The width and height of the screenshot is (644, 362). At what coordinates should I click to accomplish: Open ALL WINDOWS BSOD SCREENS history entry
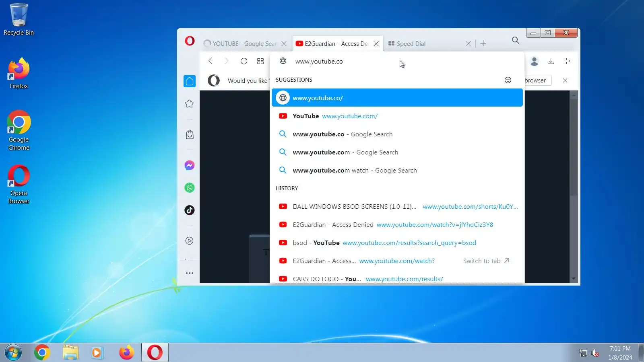pos(397,207)
